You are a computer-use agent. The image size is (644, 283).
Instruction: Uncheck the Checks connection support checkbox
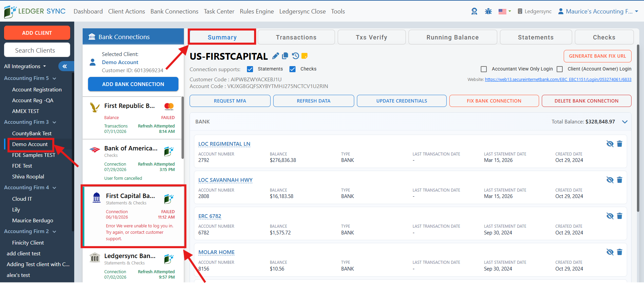click(292, 69)
